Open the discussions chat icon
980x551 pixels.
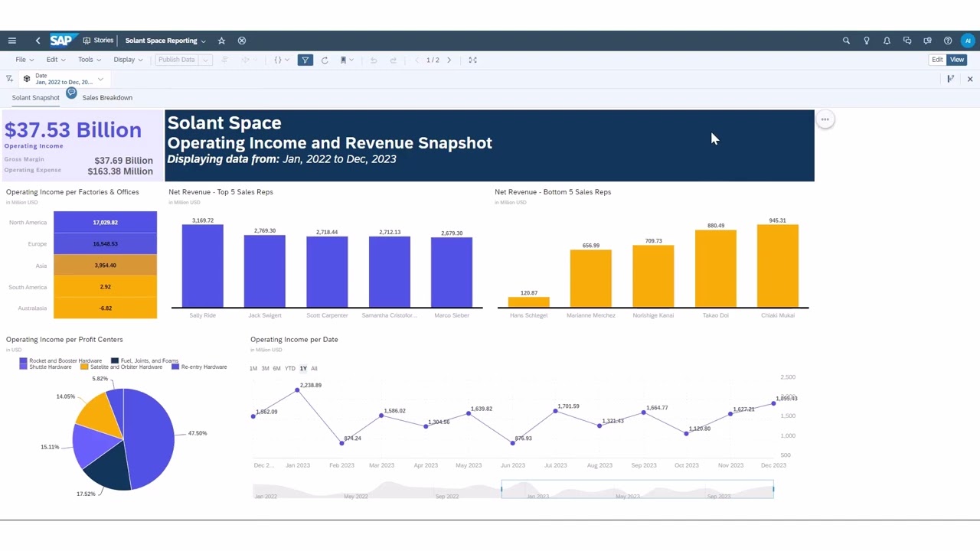click(907, 41)
